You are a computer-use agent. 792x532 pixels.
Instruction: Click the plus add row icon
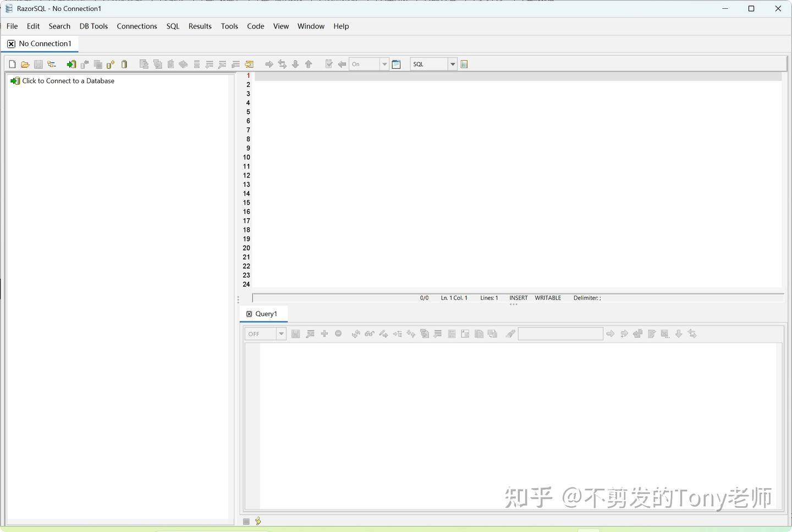[x=324, y=334]
